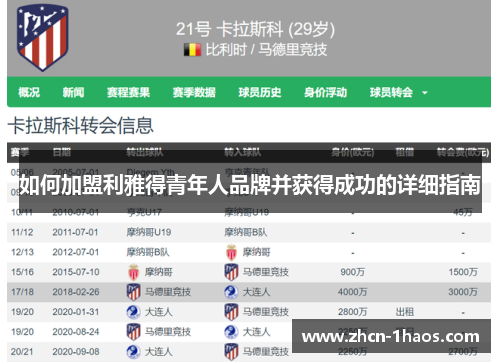Click 大连人 in the 2020-09-08 row
This screenshot has width=500, height=362.
tap(158, 352)
